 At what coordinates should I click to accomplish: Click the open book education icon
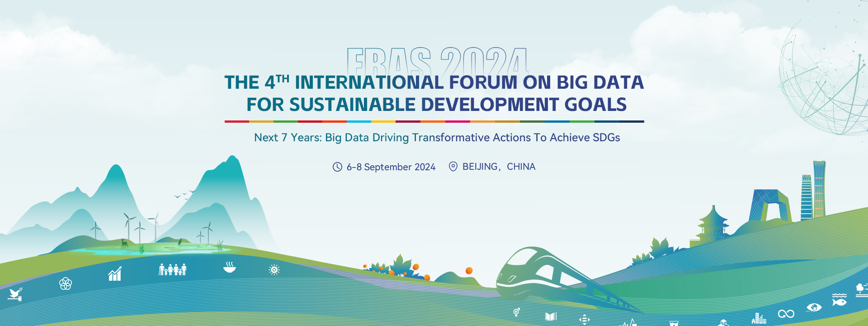551,316
